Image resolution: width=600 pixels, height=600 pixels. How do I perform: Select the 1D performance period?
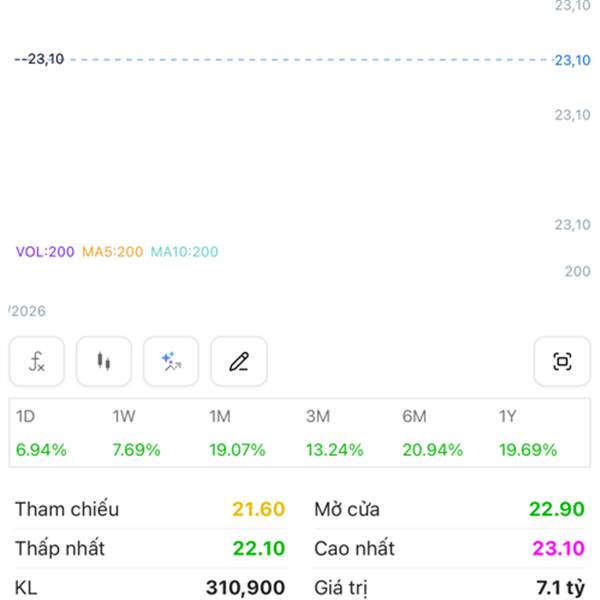tap(41, 433)
